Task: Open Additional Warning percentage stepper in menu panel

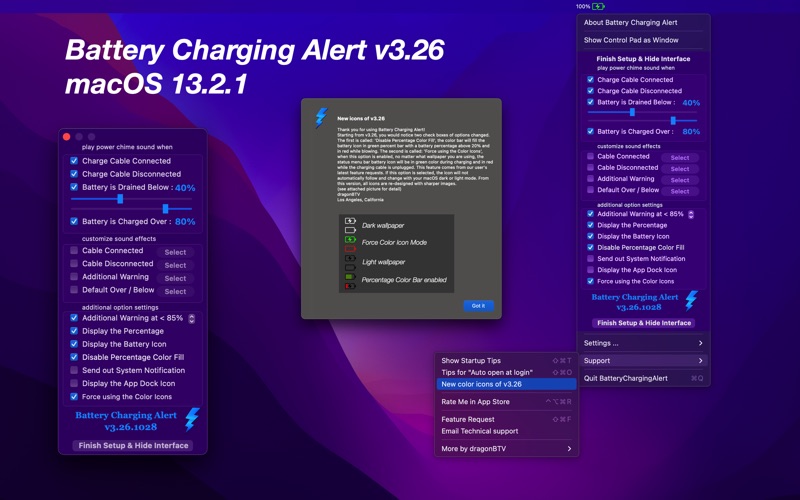Action: 691,214
